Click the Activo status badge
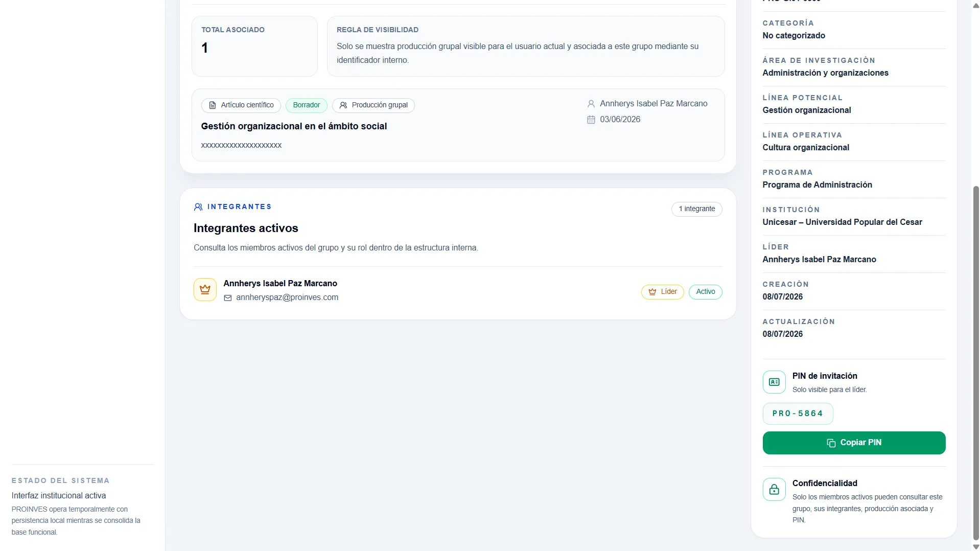 705,292
